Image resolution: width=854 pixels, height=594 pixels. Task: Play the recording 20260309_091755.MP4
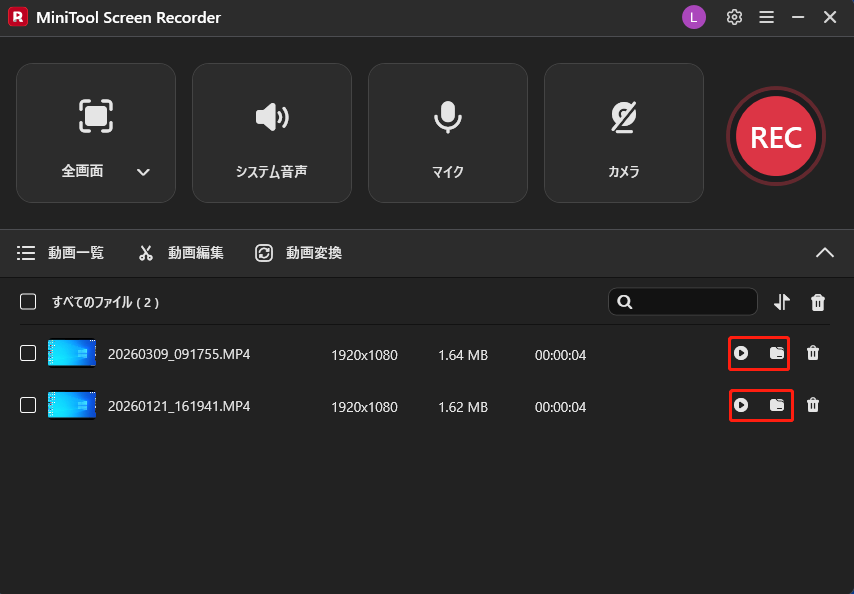(742, 353)
